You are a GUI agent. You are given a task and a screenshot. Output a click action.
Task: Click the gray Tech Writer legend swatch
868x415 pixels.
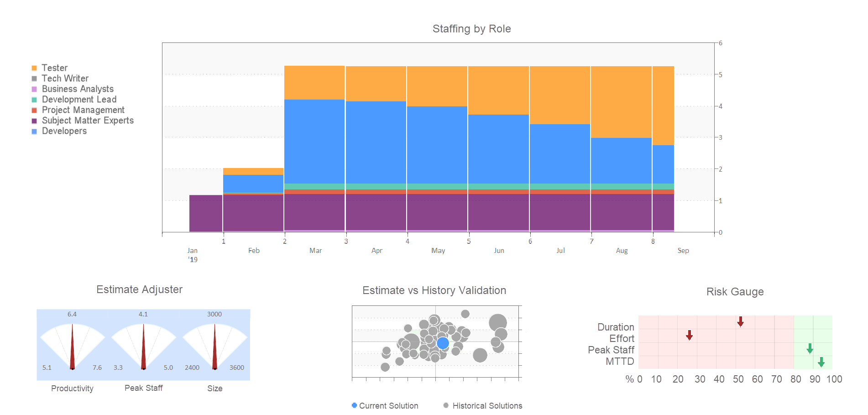[34, 79]
